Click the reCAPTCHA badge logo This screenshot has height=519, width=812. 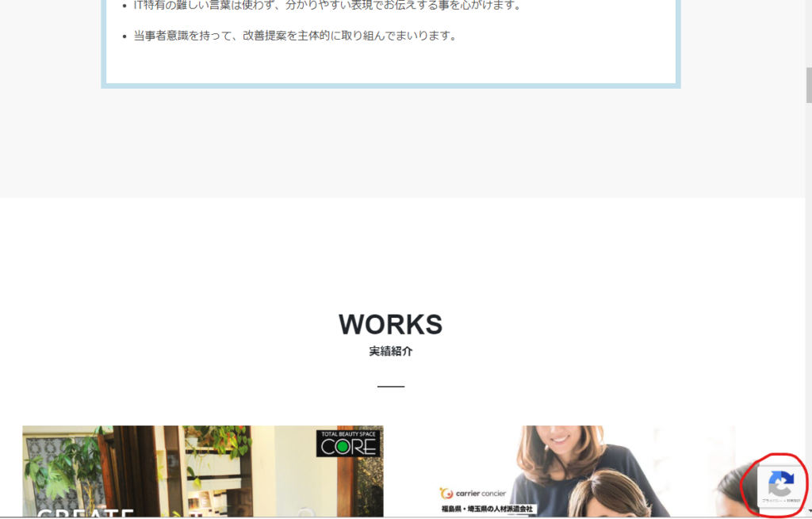[x=780, y=483]
